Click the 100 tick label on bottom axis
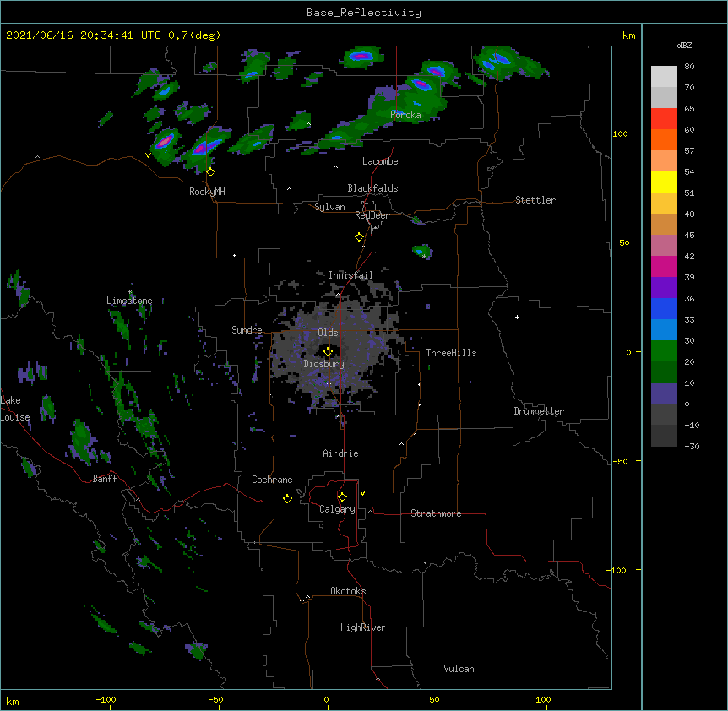728x711 pixels. (x=543, y=699)
